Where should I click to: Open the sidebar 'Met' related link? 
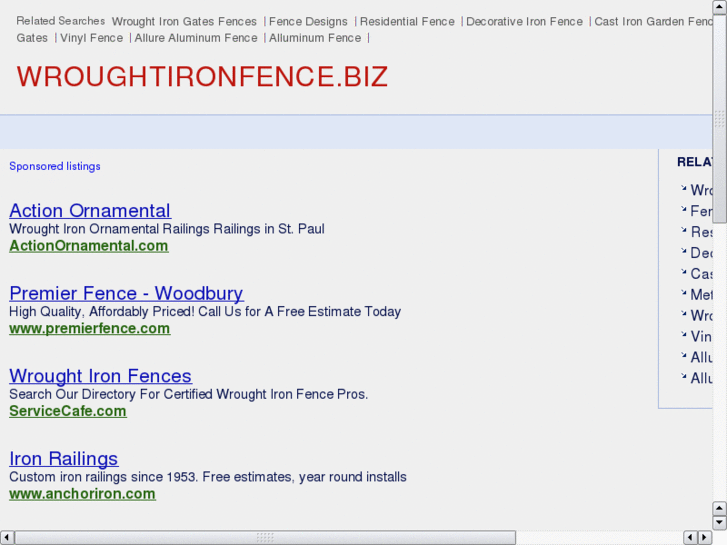pos(701,295)
